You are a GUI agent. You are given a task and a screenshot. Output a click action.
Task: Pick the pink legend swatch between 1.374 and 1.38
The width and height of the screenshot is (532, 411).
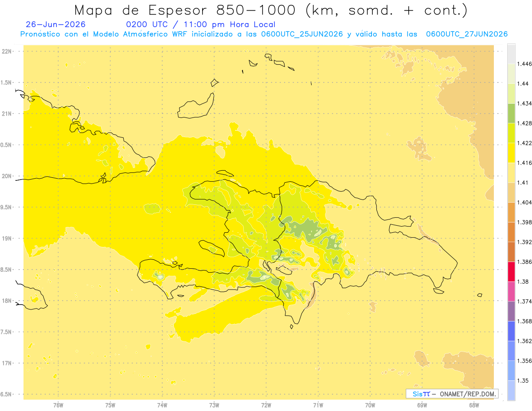point(511,291)
